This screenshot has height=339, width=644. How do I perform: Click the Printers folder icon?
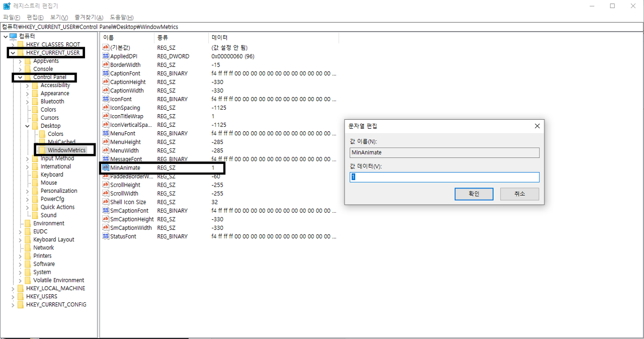pyautogui.click(x=28, y=256)
